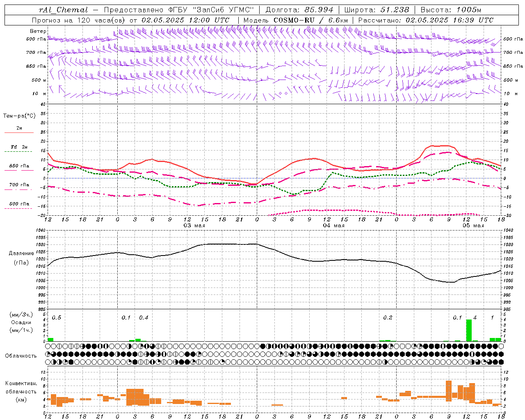Click the (мм/3ч.) precipitation unit label
The image size is (525, 420).
[x=21, y=315]
